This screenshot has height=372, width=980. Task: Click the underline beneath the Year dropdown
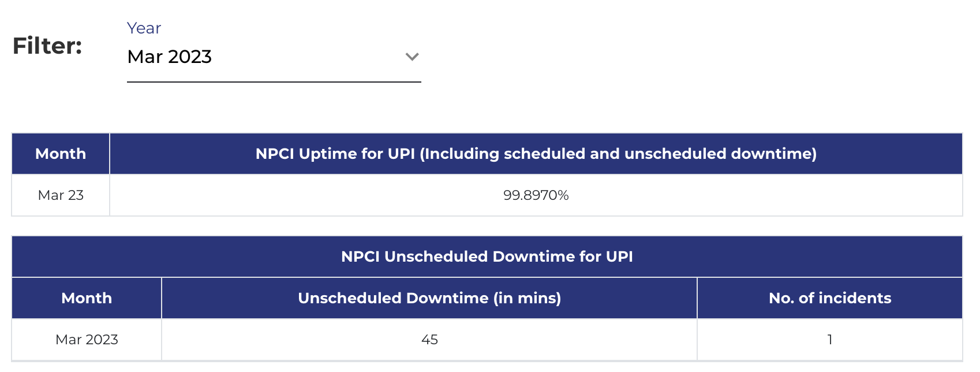[x=274, y=82]
